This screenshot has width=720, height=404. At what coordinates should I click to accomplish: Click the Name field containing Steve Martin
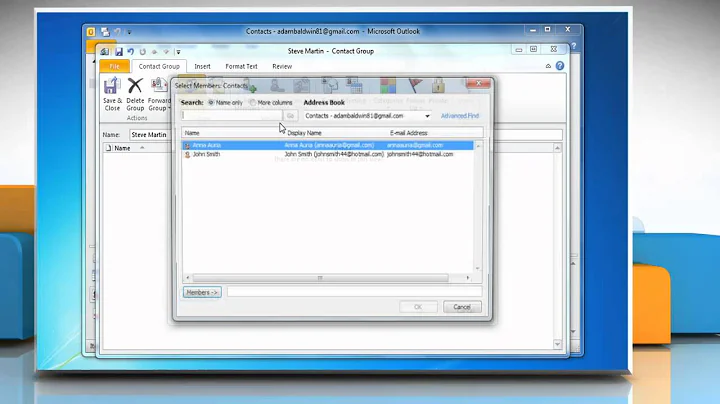tap(345, 135)
